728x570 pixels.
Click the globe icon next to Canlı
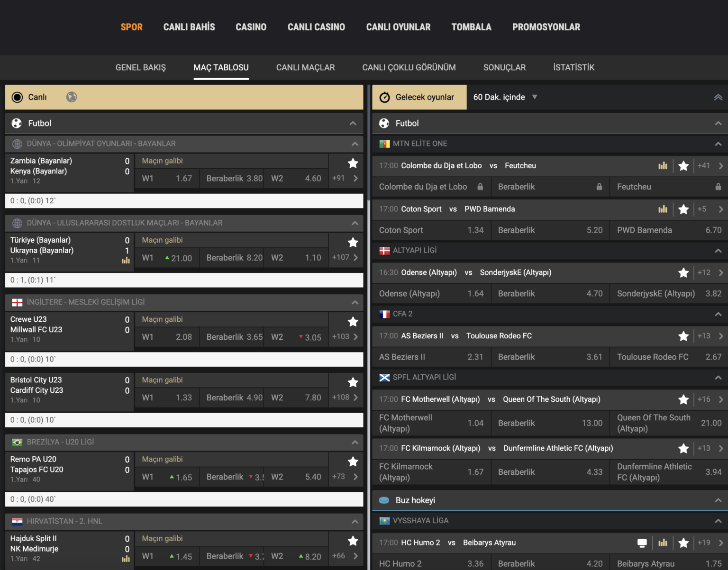pos(72,97)
